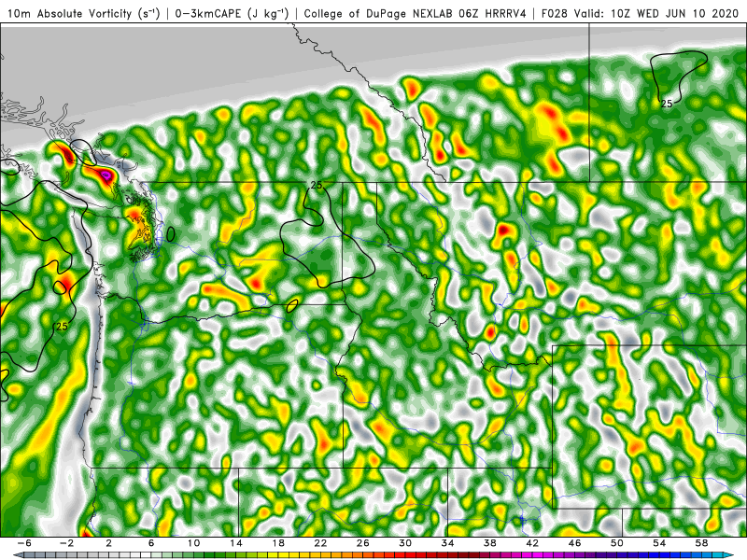Click 'Valid: 10Z WED JUN 10 2020' text
The width and height of the screenshot is (747, 560).
click(x=656, y=14)
